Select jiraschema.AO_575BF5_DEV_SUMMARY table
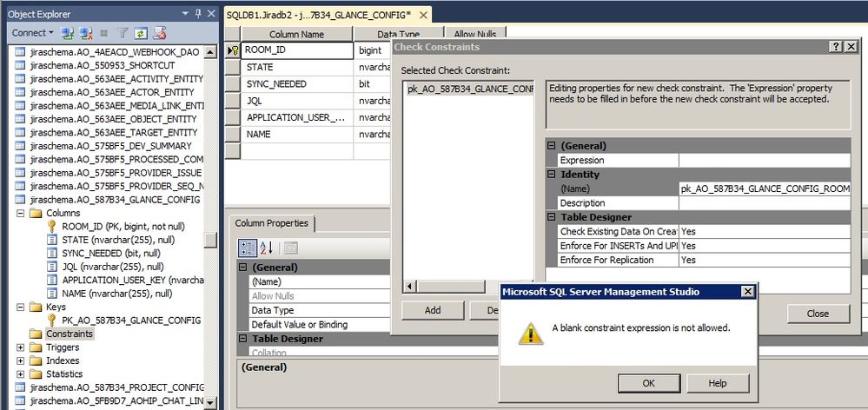 tap(110, 146)
